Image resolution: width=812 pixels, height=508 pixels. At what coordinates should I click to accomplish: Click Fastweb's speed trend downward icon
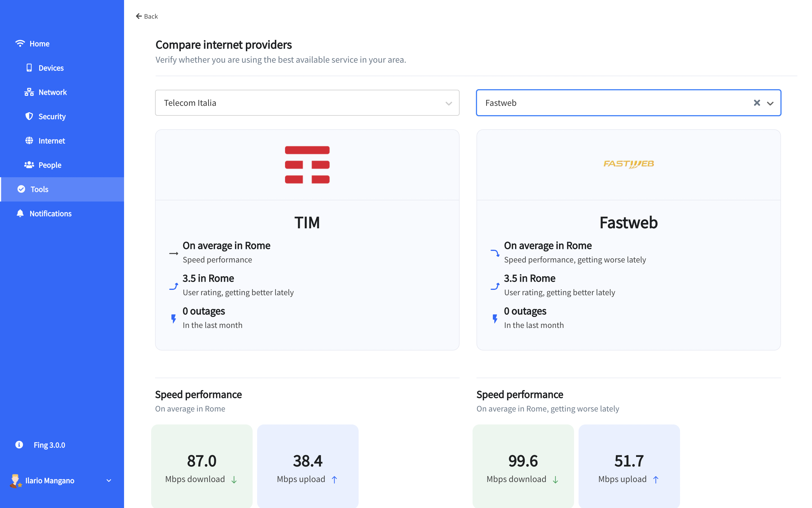pyautogui.click(x=495, y=253)
